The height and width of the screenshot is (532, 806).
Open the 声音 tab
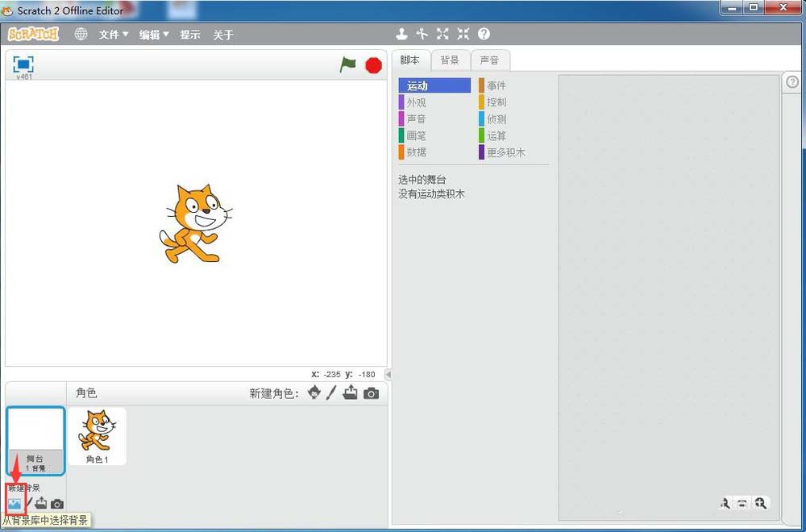[491, 60]
